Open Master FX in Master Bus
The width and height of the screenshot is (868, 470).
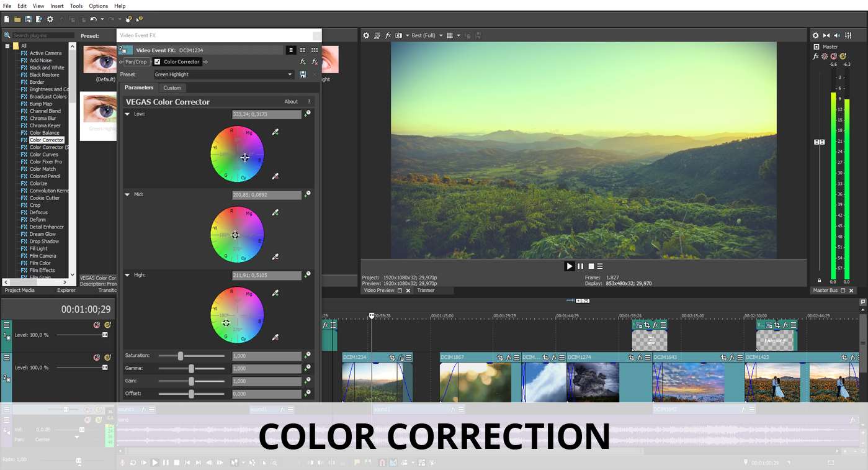pyautogui.click(x=816, y=56)
